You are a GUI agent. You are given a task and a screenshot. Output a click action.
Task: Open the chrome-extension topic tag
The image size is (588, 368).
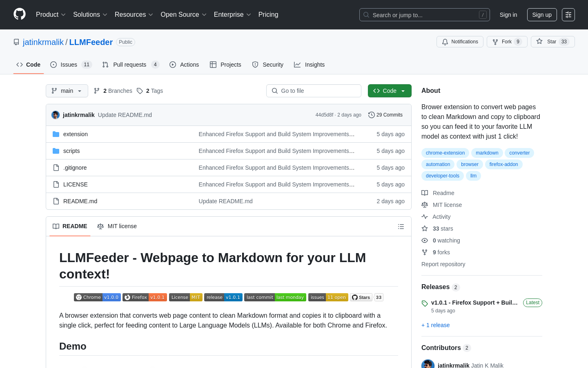click(x=445, y=153)
